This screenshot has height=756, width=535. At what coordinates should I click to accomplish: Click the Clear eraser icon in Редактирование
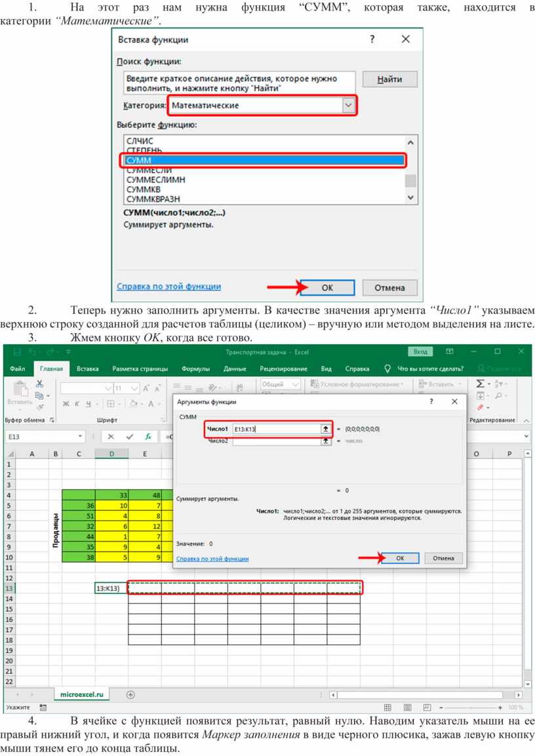pyautogui.click(x=480, y=407)
